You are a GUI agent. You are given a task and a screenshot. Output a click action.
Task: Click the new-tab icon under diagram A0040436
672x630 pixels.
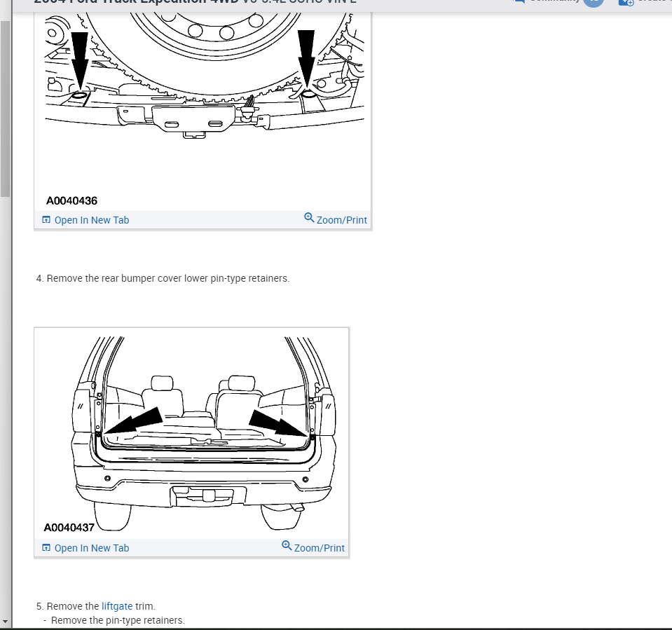[46, 220]
